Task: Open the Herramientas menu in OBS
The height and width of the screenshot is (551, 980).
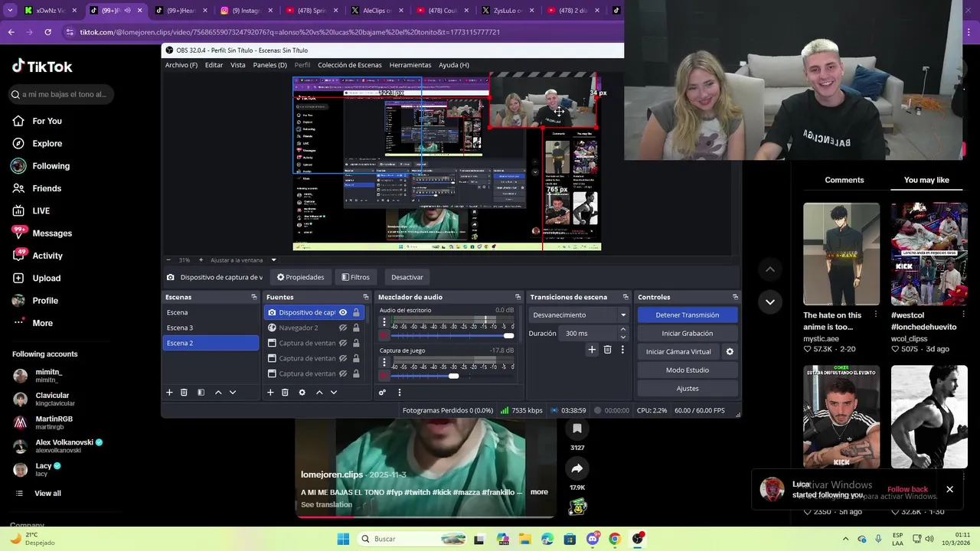Action: (410, 65)
